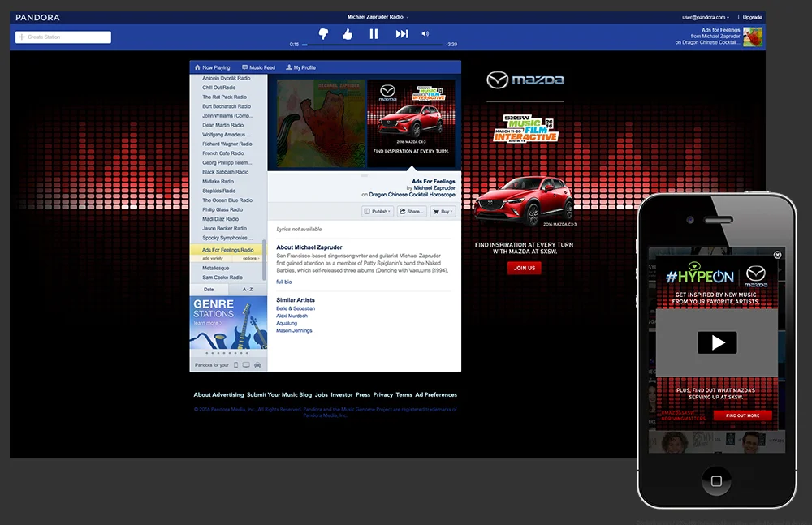
Task: Click the Upgrade link
Action: [752, 17]
